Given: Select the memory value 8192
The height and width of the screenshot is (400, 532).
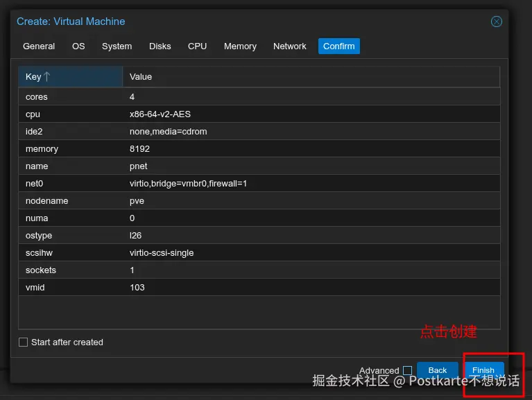Looking at the screenshot, I should pyautogui.click(x=139, y=149).
